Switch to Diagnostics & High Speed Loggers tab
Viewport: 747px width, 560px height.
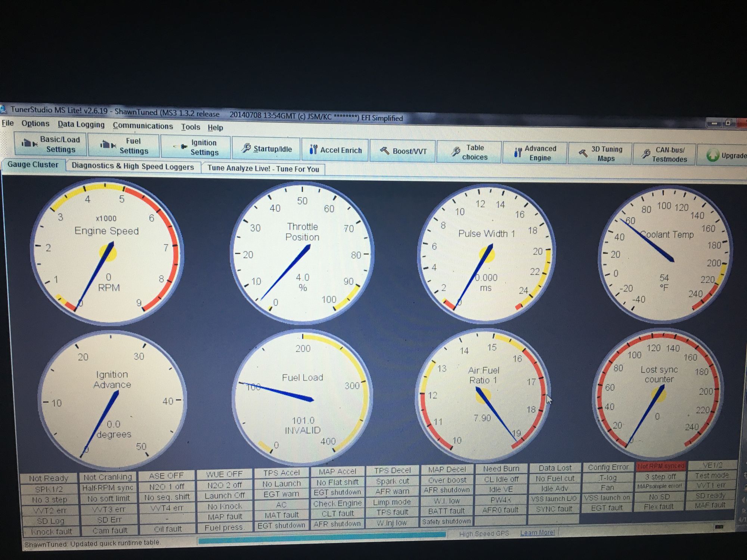coord(133,167)
